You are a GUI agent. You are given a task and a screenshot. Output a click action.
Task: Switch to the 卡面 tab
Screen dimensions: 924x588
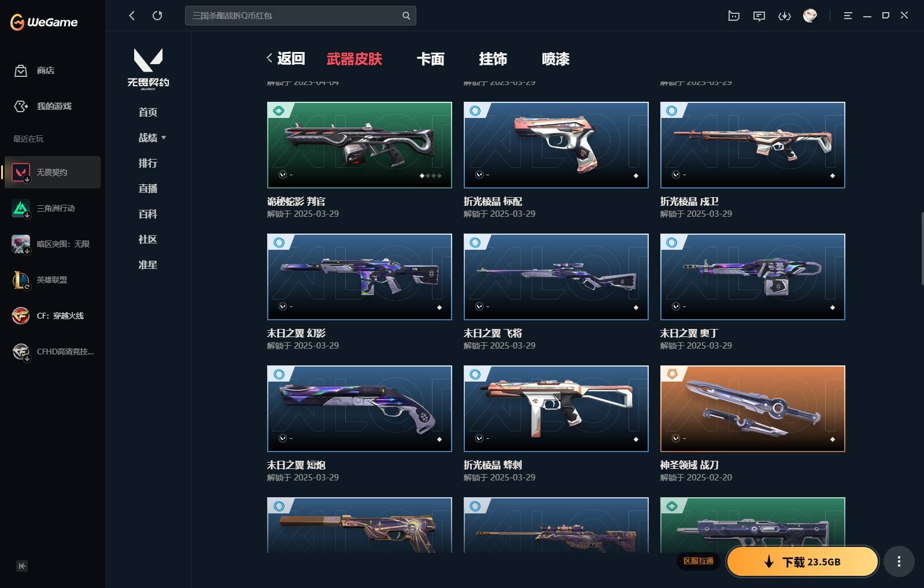[x=431, y=59]
